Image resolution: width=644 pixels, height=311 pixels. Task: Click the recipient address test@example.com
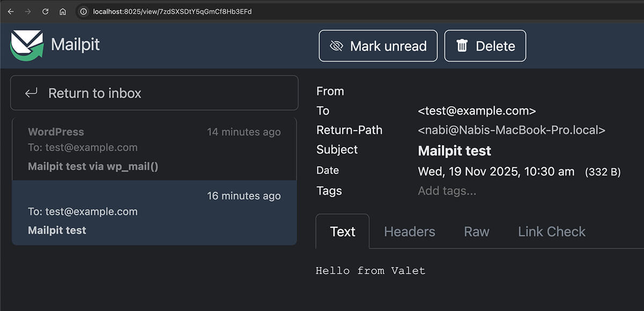tap(477, 110)
